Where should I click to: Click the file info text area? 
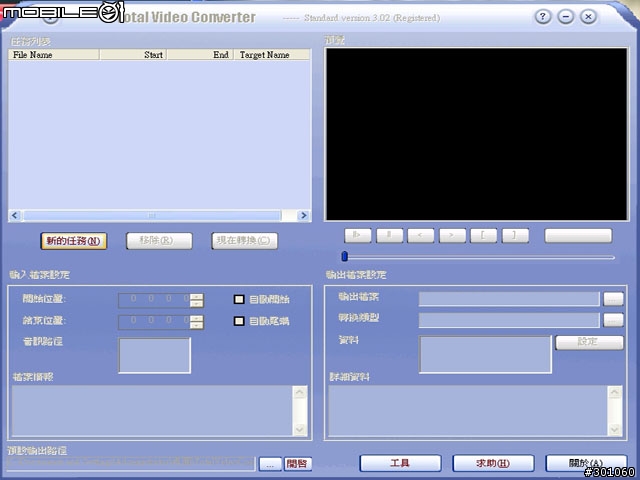pos(152,411)
